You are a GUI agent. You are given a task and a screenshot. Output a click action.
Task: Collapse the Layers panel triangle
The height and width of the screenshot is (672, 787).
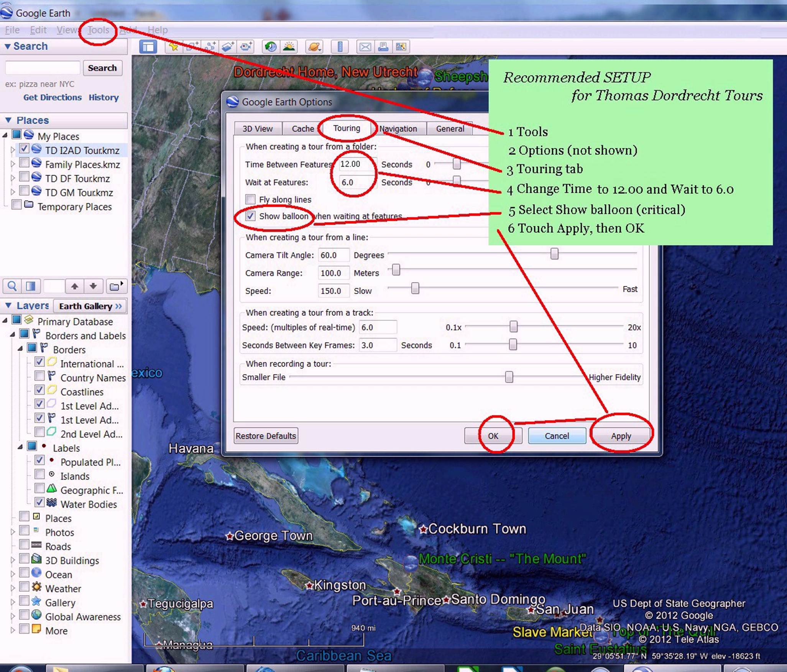(8, 306)
